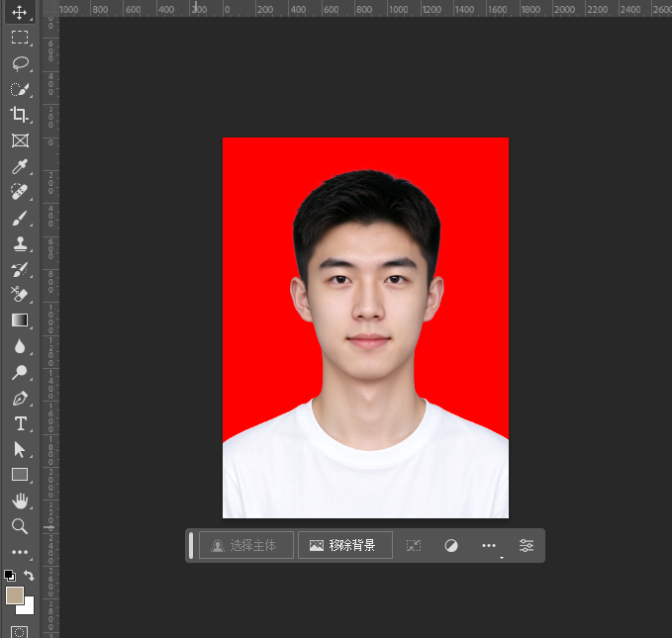Select the Dodge tool
Image resolution: width=672 pixels, height=638 pixels.
20,372
